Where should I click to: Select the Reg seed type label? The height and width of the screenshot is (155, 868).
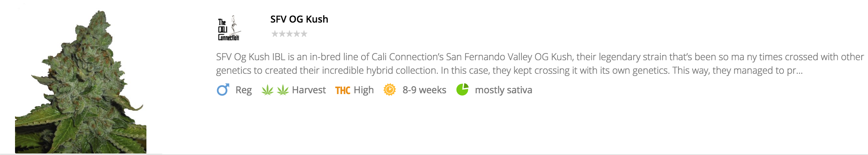click(244, 90)
